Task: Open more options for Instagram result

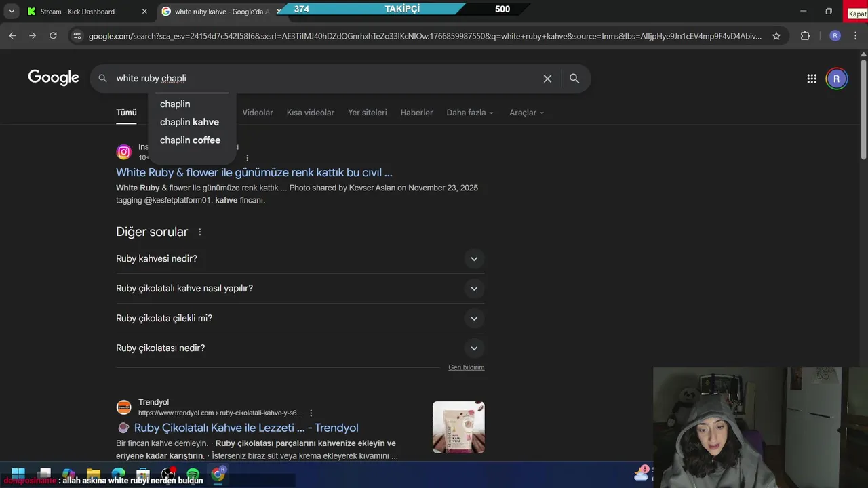Action: [x=248, y=158]
